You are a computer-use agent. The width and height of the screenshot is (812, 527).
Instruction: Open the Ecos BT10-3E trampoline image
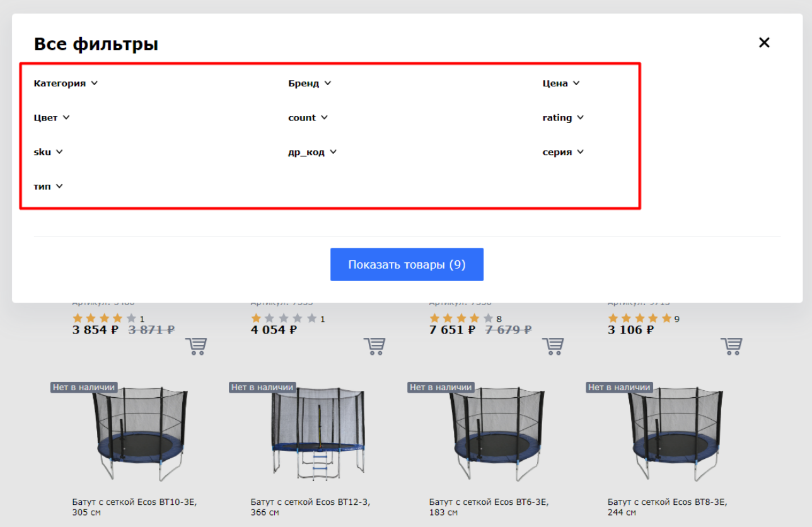click(139, 435)
